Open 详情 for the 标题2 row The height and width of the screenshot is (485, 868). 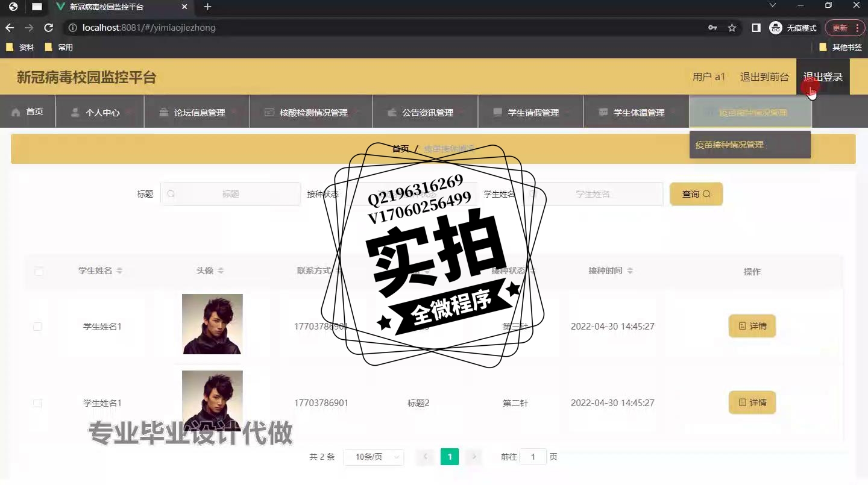tap(752, 402)
